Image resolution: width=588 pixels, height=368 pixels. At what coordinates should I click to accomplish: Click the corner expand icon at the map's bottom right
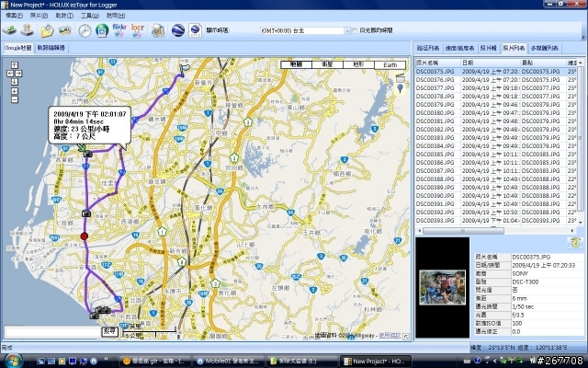point(406,337)
